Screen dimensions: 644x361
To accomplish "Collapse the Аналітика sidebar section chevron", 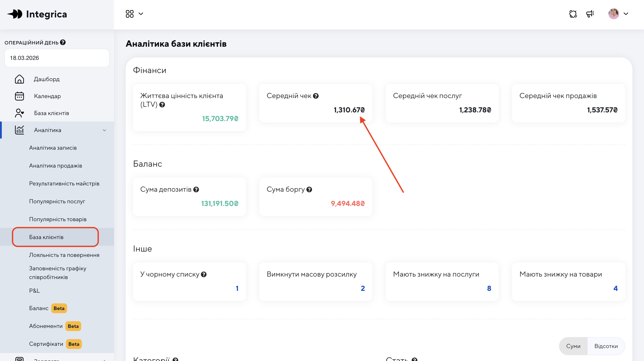I will click(104, 130).
